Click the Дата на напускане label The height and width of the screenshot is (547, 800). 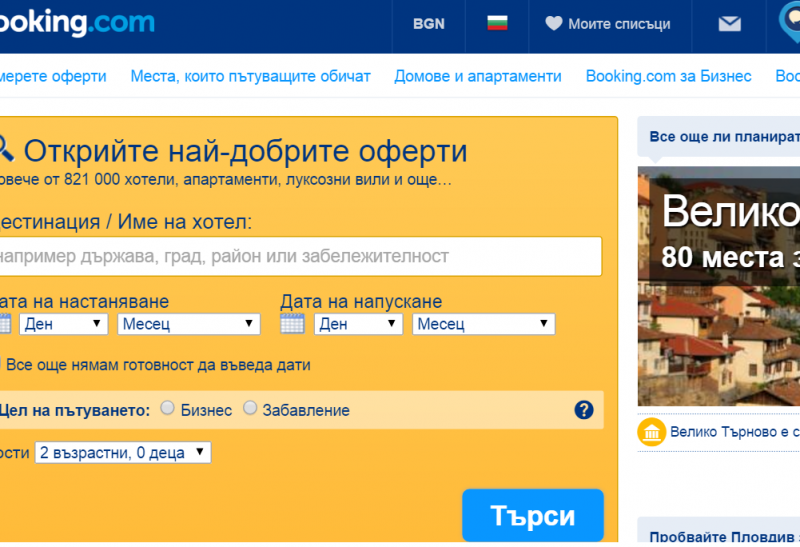tap(361, 302)
